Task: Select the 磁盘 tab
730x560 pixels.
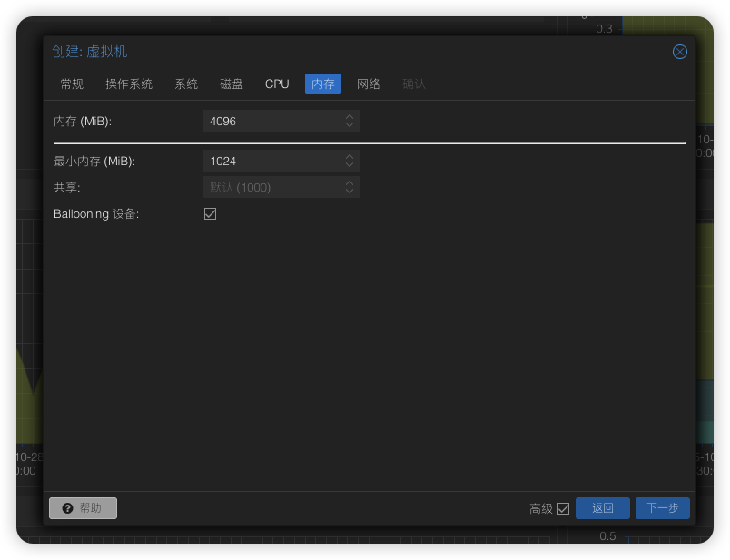Action: coord(232,84)
